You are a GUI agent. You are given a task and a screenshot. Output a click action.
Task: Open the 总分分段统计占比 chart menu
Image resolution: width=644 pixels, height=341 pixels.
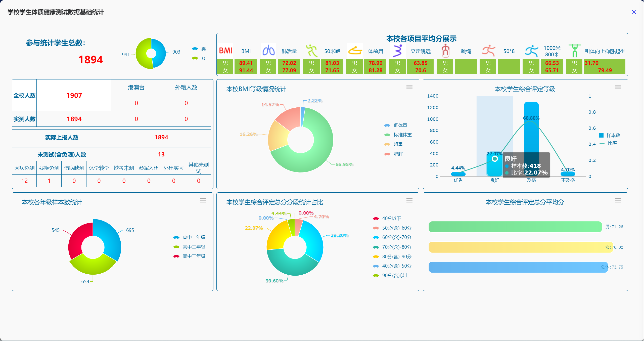click(x=409, y=200)
